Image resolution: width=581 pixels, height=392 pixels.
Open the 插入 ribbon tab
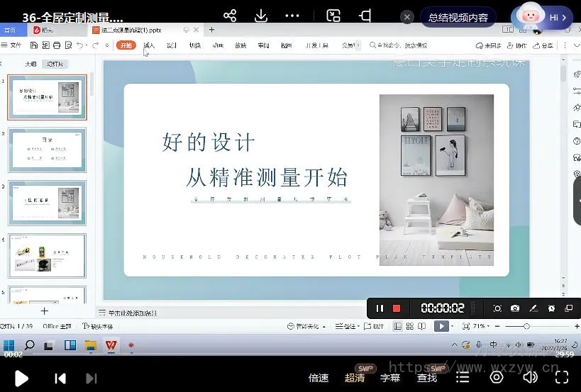tap(149, 45)
